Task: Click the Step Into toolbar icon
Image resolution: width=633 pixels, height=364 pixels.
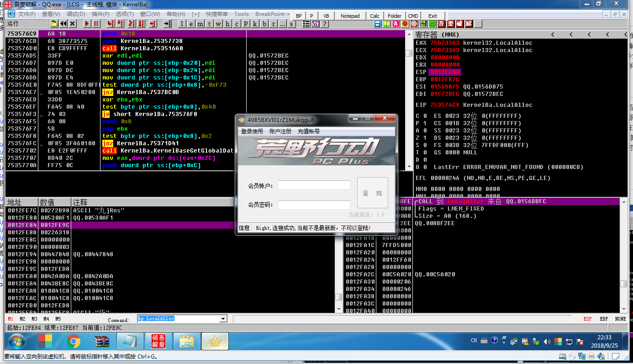Action: coord(110,23)
